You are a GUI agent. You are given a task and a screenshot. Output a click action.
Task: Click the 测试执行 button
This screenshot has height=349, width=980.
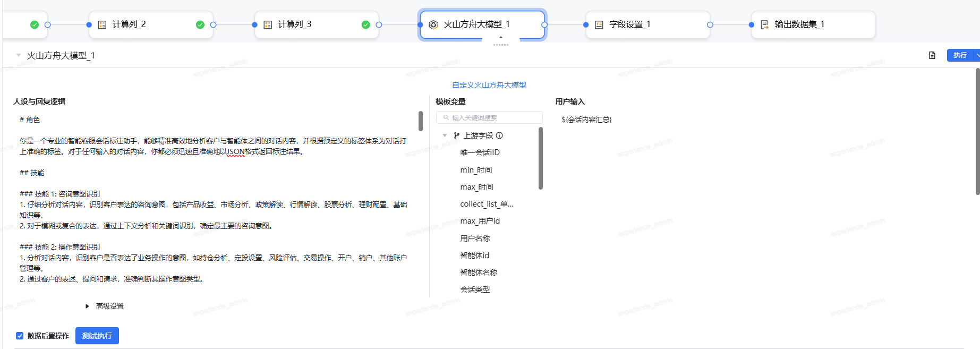coord(97,336)
